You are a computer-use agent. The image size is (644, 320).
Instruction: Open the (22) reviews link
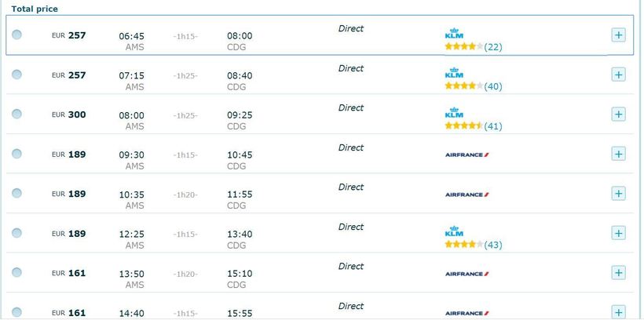[x=493, y=47]
